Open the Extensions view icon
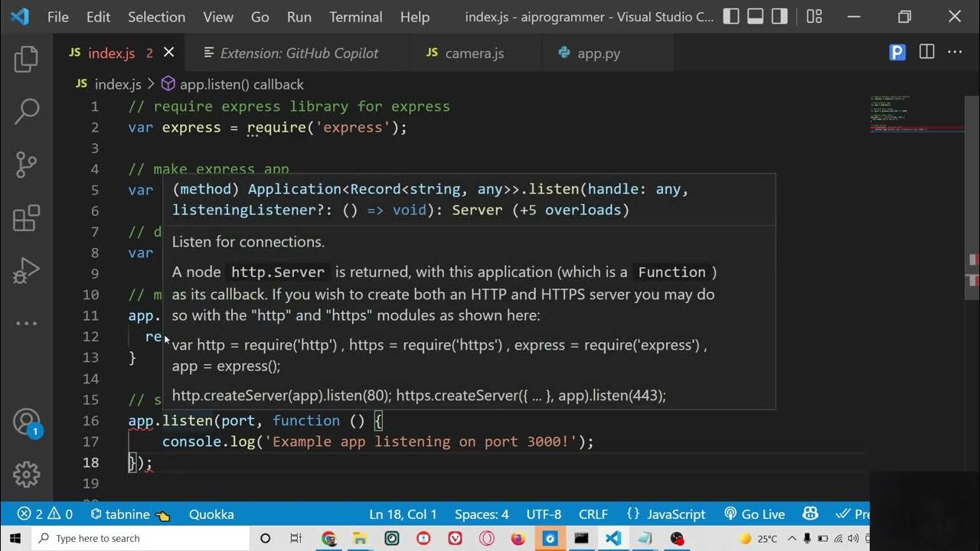Screen dimensions: 980x551 click(x=26, y=218)
